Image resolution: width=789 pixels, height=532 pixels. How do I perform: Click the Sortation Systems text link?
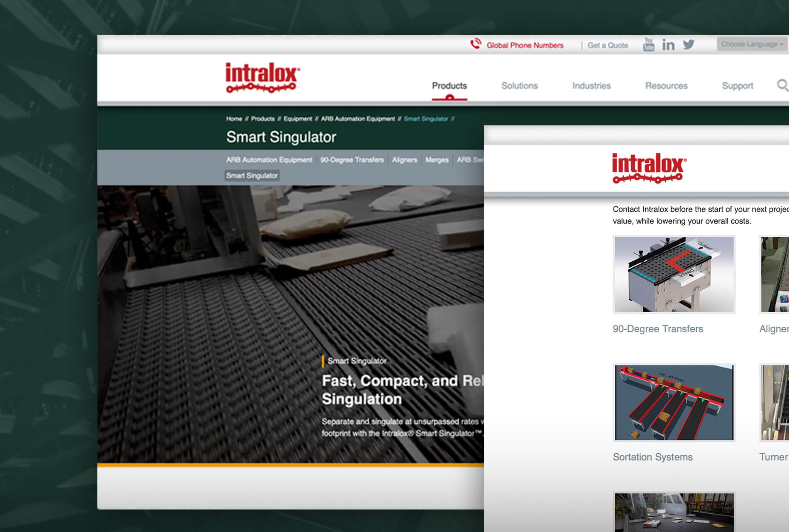(653, 457)
